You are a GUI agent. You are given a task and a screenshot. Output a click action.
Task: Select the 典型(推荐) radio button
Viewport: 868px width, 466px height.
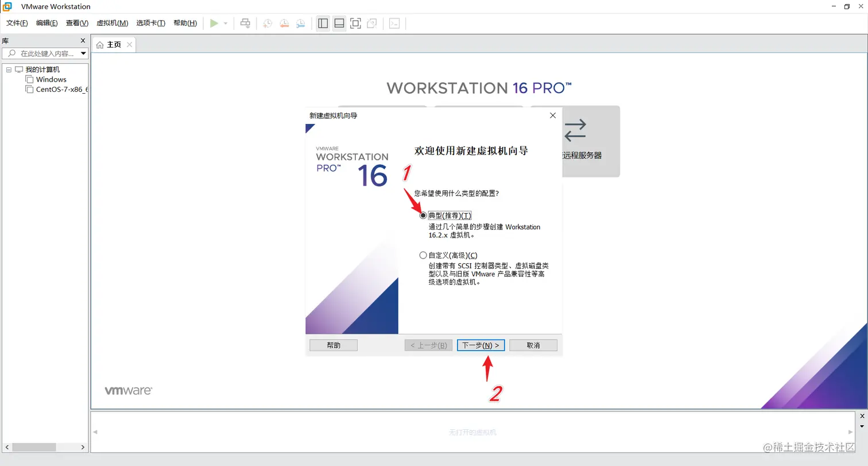pyautogui.click(x=424, y=215)
